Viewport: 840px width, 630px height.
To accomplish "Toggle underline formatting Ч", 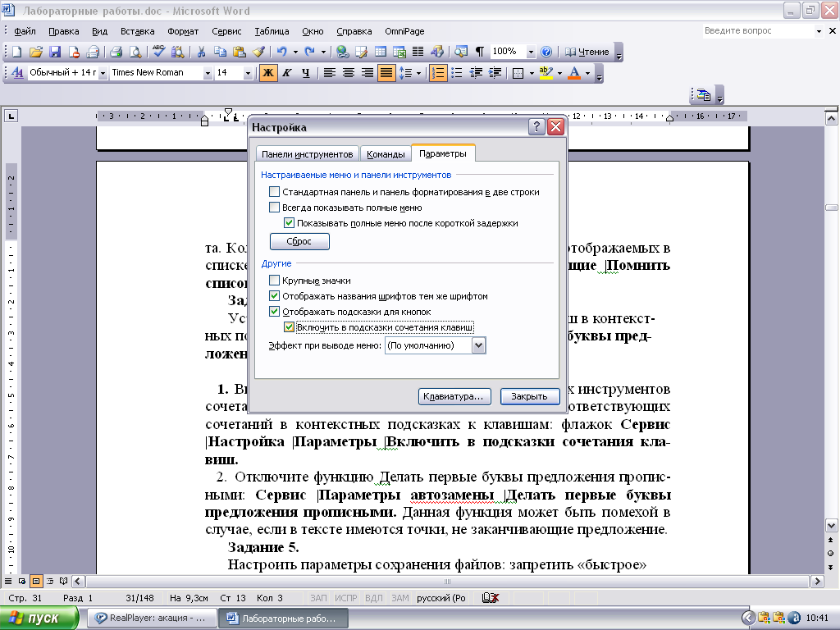I will (305, 73).
